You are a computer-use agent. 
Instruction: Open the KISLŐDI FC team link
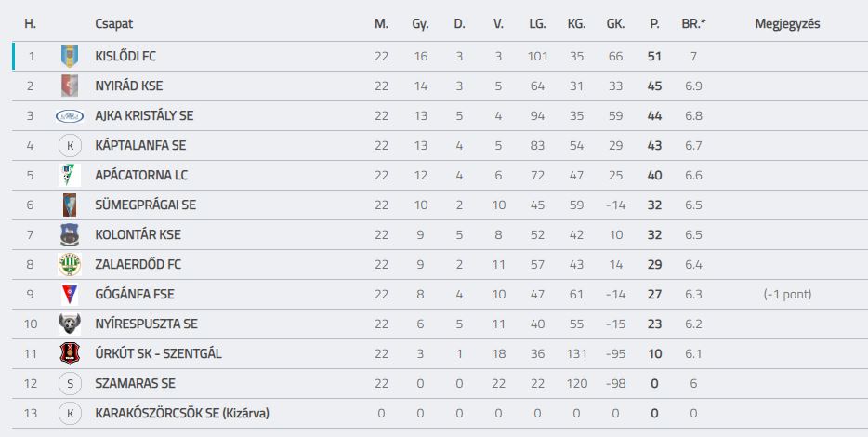pos(125,56)
